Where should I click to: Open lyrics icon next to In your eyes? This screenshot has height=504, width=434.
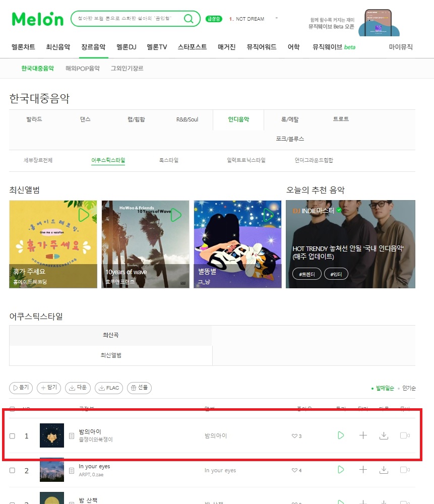coord(72,471)
